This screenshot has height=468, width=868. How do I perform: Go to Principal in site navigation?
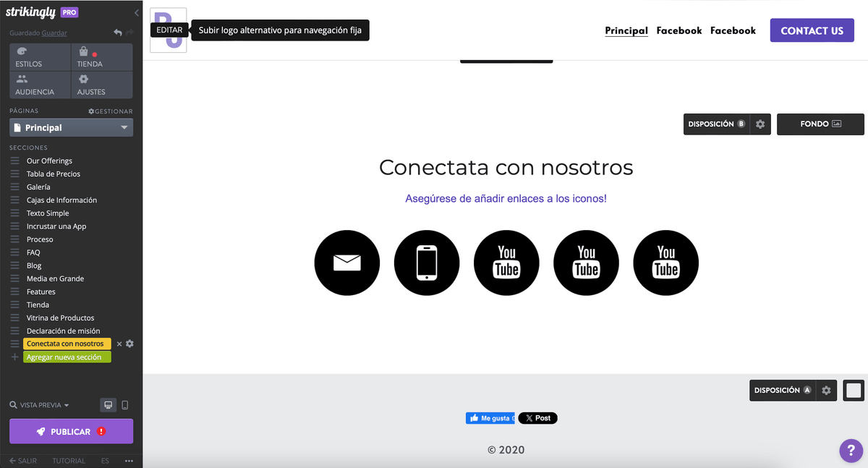coord(626,30)
